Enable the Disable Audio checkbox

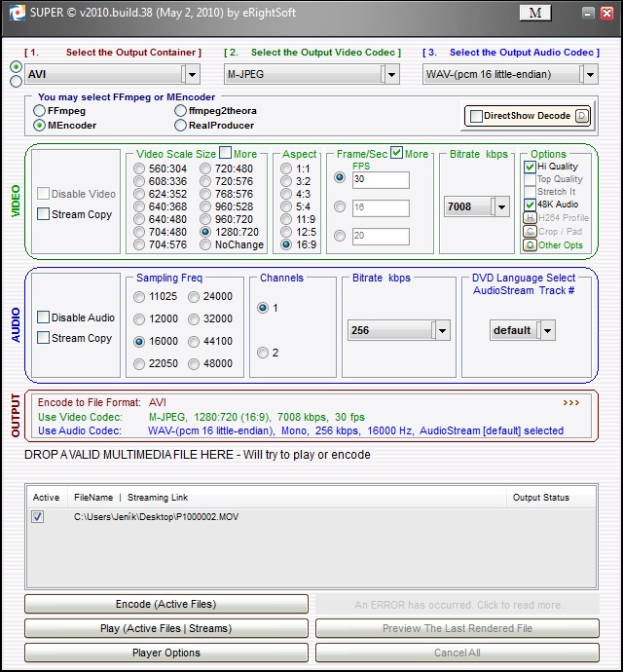pyautogui.click(x=44, y=317)
